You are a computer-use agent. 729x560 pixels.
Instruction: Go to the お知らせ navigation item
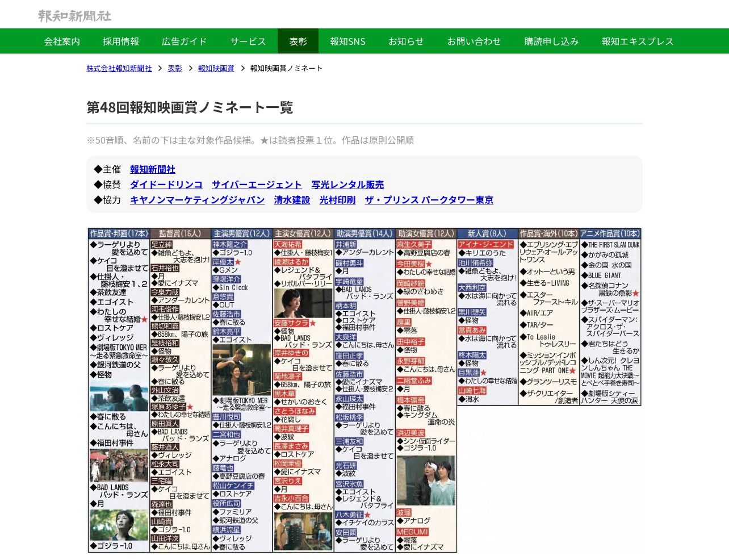pos(406,41)
